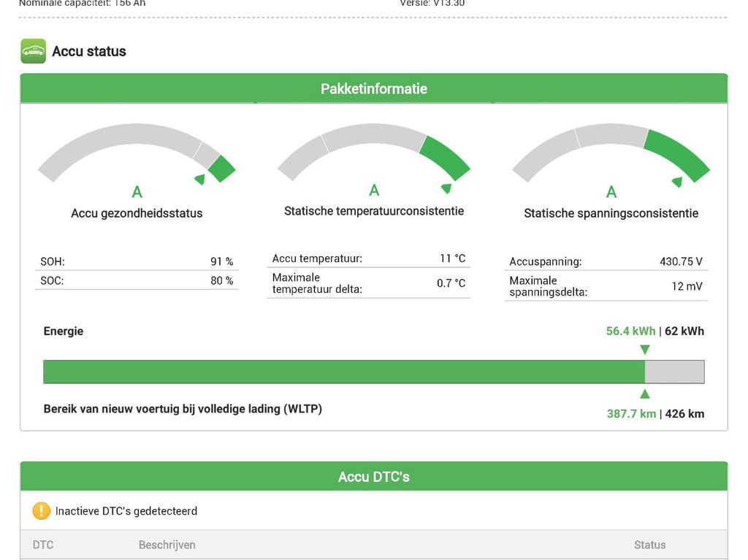Click the Status column header
Image resolution: width=748 pixels, height=560 pixels.
coord(649,545)
